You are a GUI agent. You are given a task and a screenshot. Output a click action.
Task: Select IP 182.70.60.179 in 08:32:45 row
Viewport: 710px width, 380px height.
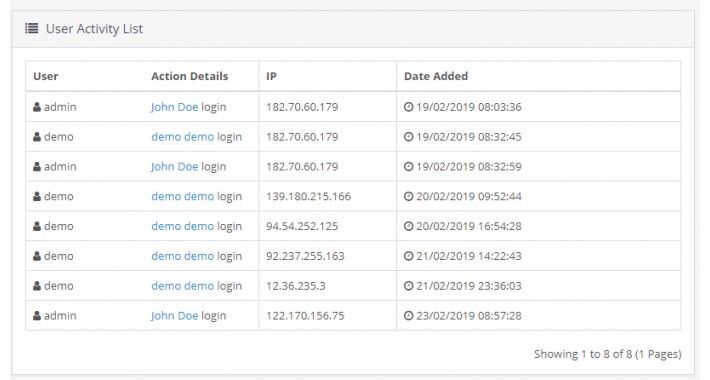(302, 137)
